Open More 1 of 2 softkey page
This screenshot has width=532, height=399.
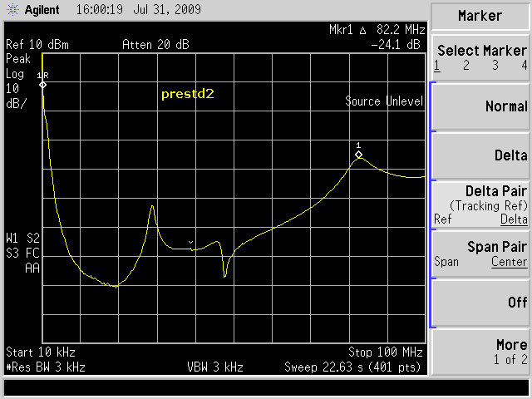(x=480, y=352)
